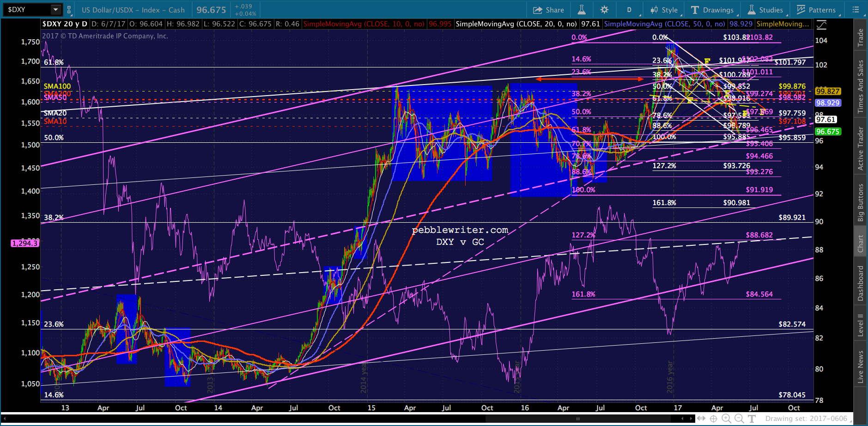Click the DXY v GC chart annotation

pos(460,242)
